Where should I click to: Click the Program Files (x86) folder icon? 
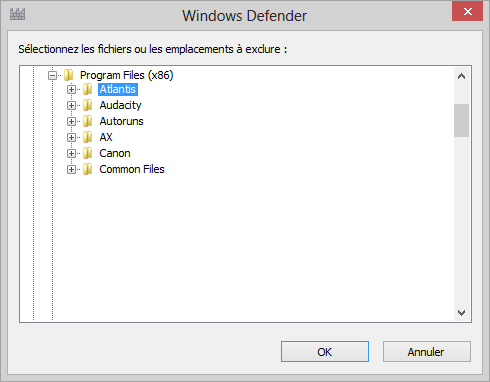[69, 75]
